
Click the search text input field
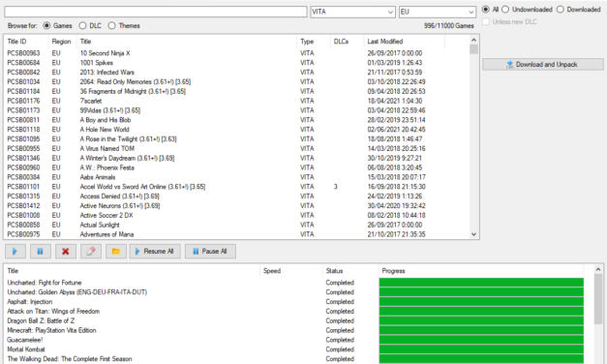coord(156,12)
